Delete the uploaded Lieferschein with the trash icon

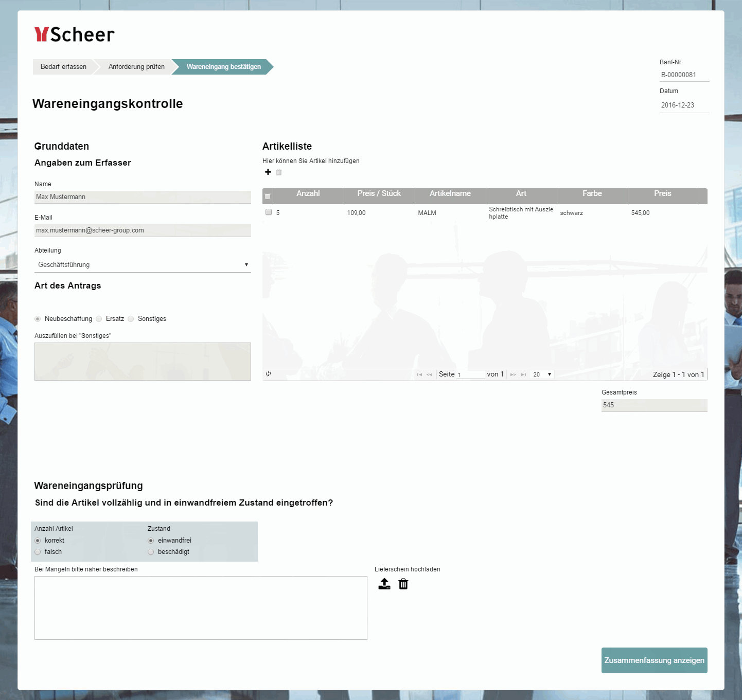point(403,584)
